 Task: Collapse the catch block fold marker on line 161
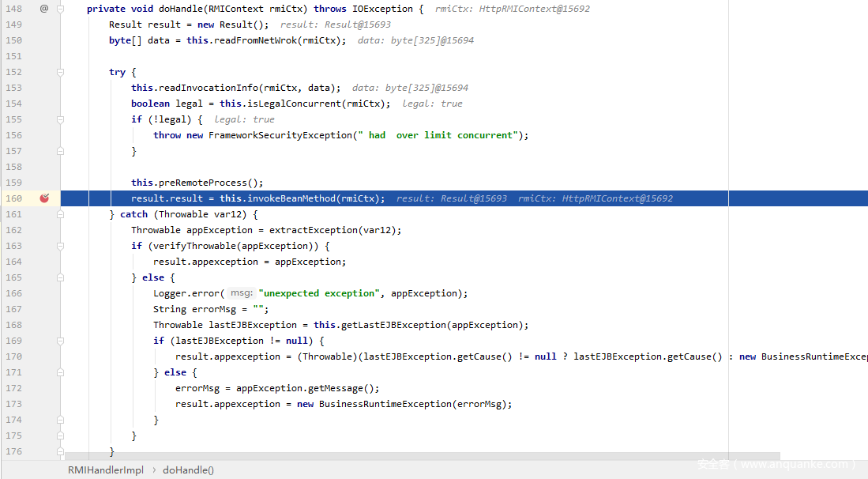(60, 214)
